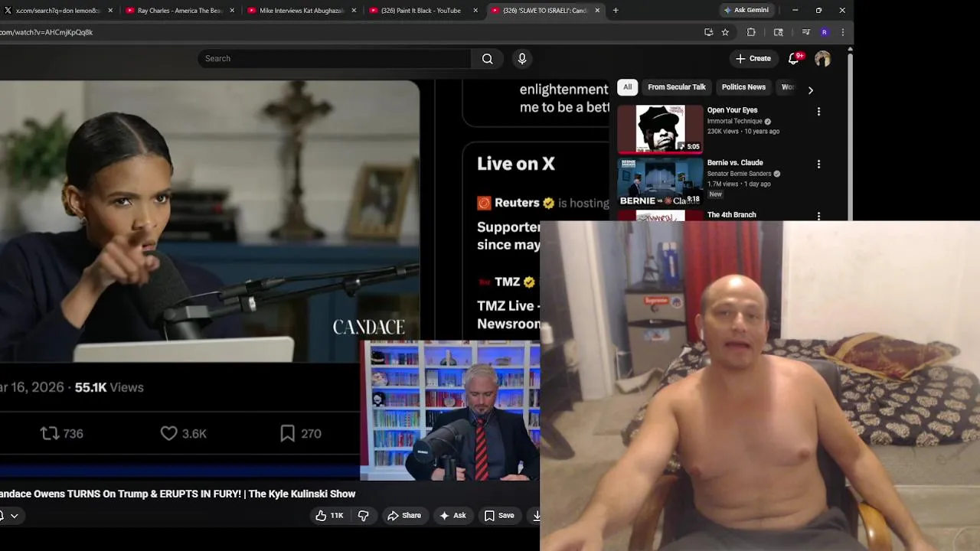Click the Live on X heading
Viewport: 980px width, 551px height.
tap(516, 164)
